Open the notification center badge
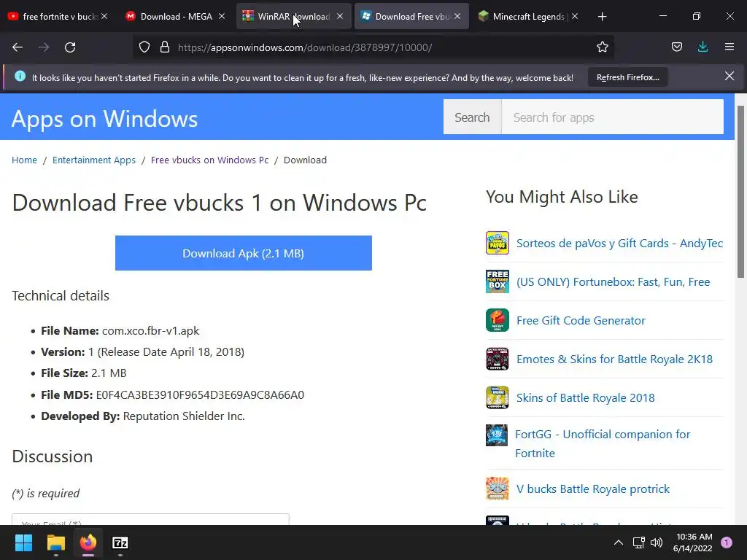This screenshot has width=747, height=560. point(727,542)
